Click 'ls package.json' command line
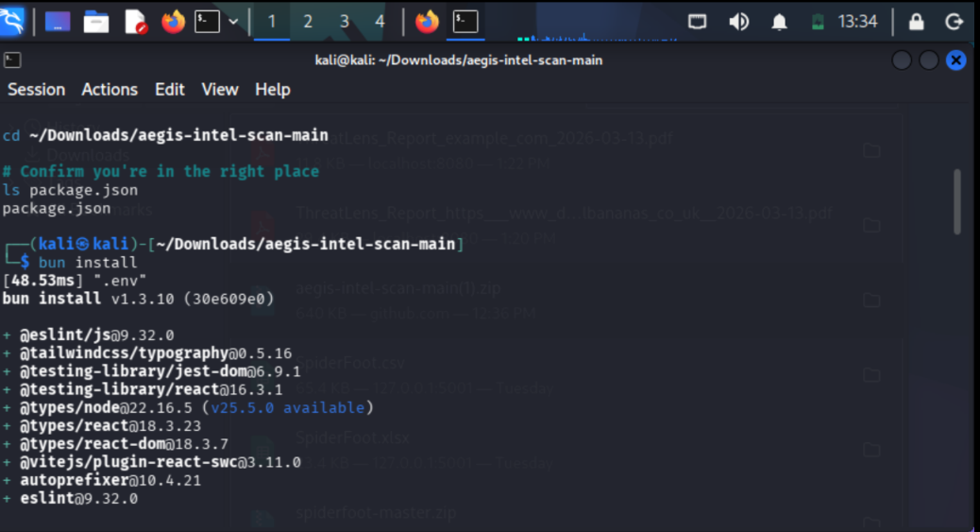This screenshot has width=980, height=532. [x=70, y=190]
